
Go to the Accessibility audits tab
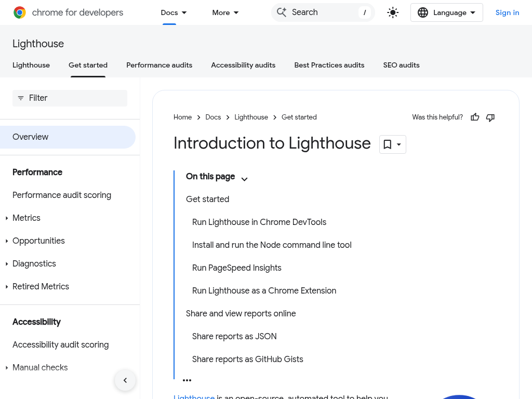click(243, 65)
